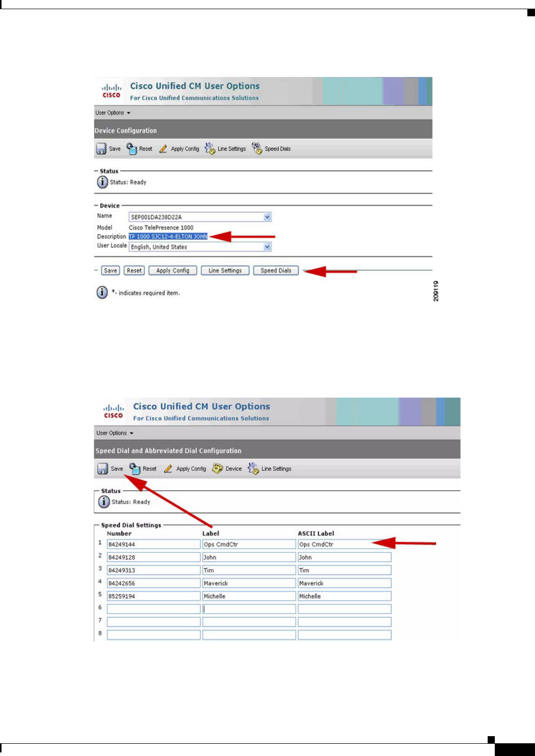Viewport: 535px width, 756px height.
Task: Click the Line Settings icon in the Speed Dial toolbar
Action: pyautogui.click(x=254, y=468)
